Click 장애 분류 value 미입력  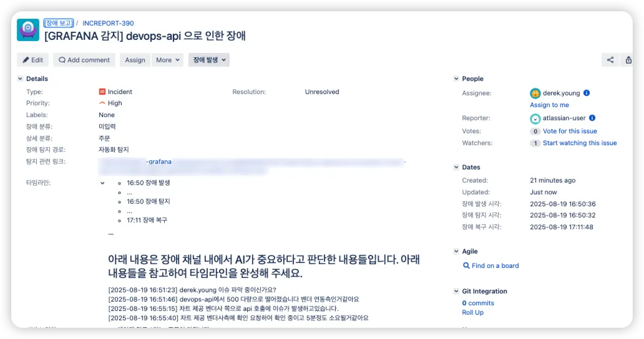pos(107,127)
